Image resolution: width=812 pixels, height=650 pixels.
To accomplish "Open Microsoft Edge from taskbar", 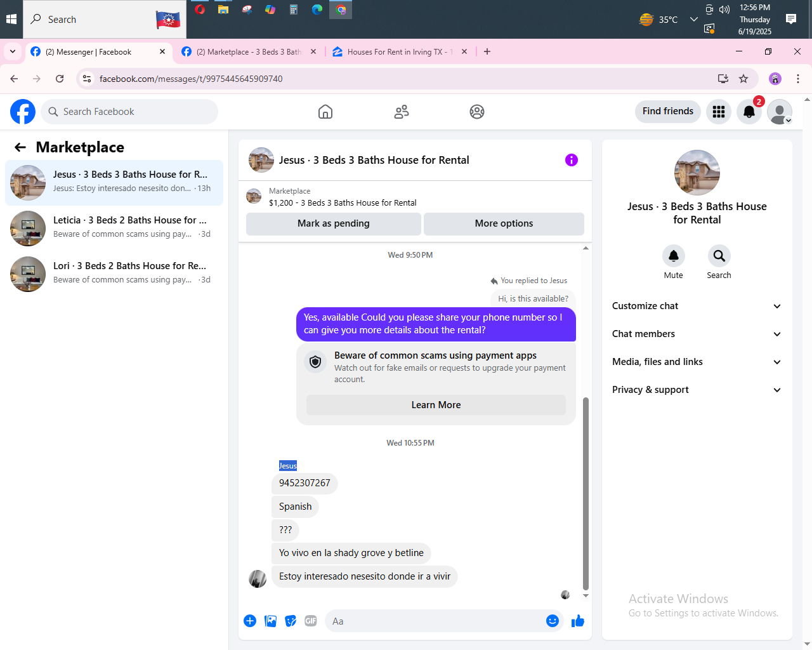I will 317,10.
